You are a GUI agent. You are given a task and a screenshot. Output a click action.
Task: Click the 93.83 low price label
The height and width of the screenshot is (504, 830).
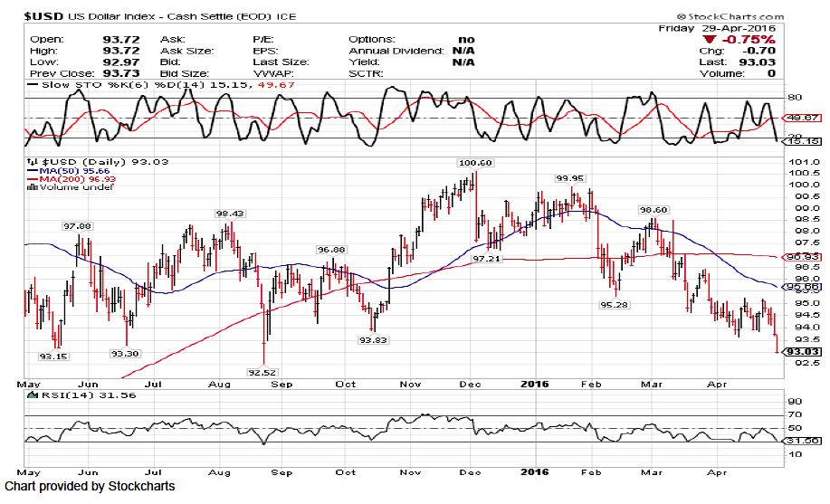click(x=373, y=340)
